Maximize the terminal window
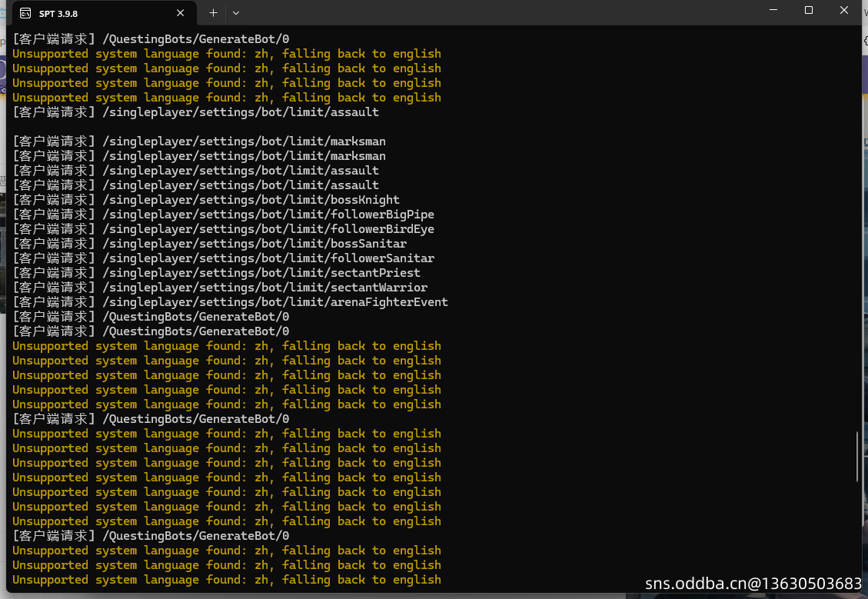 click(809, 11)
